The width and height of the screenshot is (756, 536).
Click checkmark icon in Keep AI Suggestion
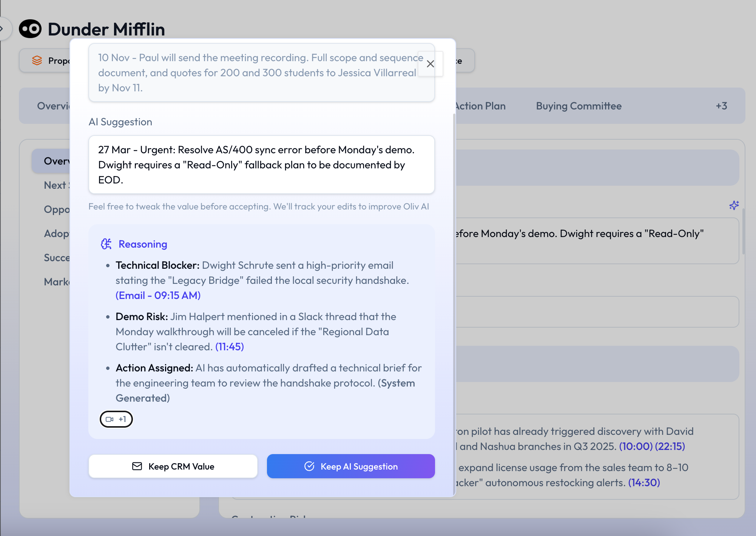(309, 466)
